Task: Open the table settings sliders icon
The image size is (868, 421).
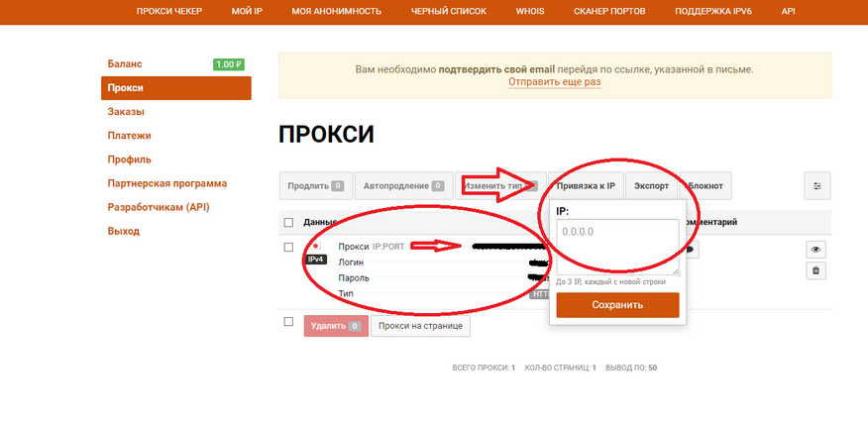Action: (817, 186)
